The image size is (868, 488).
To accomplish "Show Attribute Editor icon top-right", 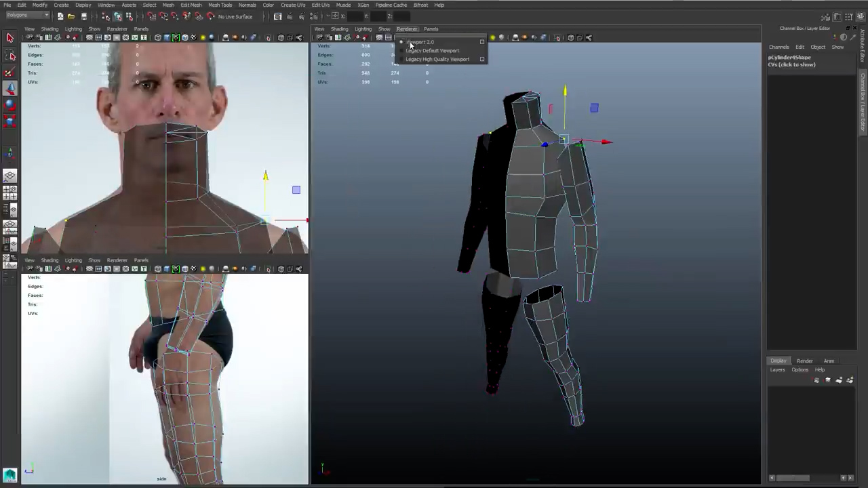I will click(837, 17).
